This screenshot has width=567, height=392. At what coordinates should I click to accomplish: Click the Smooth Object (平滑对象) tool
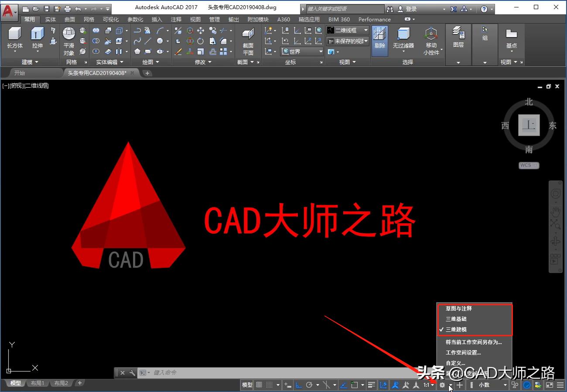pyautogui.click(x=69, y=41)
